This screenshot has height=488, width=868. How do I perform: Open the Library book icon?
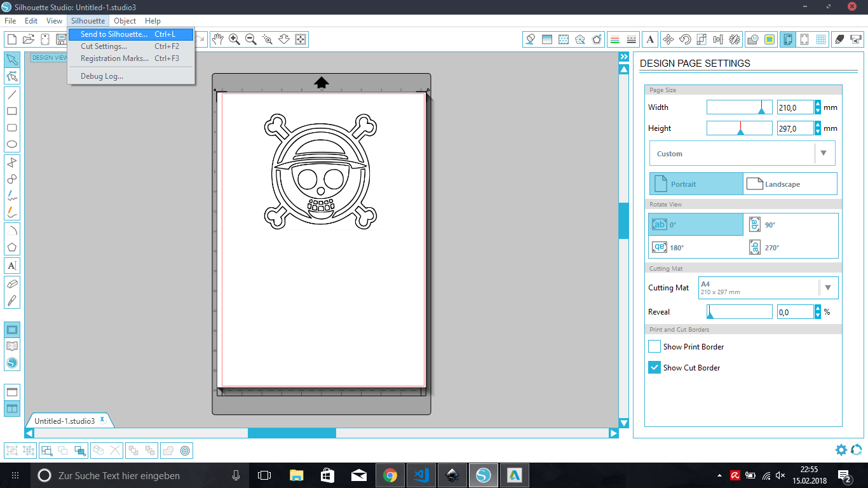[x=12, y=346]
